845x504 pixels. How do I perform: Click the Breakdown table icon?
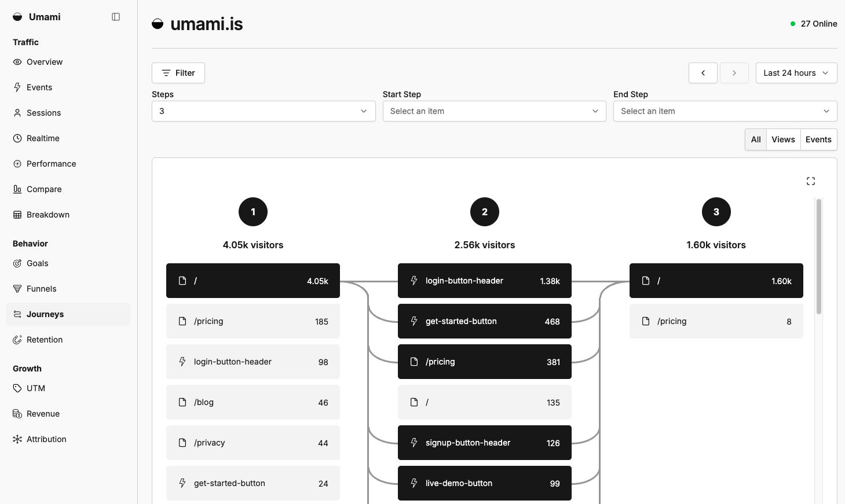pyautogui.click(x=17, y=215)
